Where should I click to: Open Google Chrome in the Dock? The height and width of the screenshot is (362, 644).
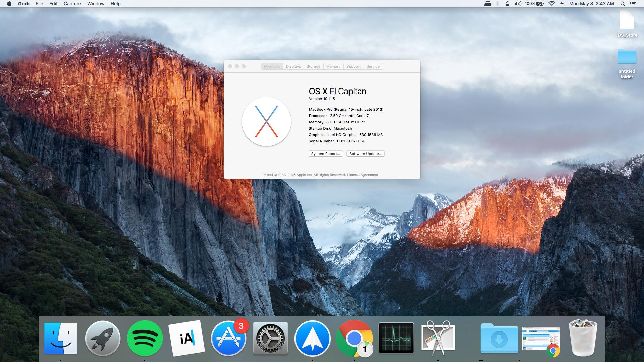pos(354,338)
